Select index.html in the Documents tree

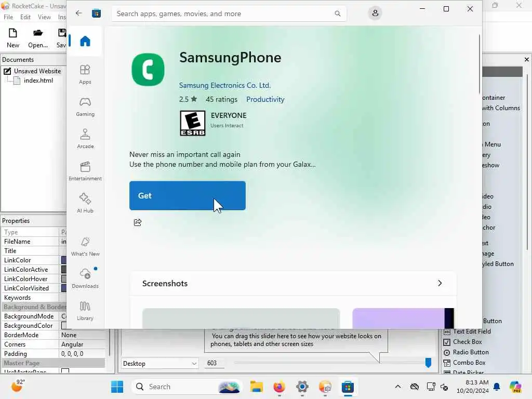(x=38, y=81)
